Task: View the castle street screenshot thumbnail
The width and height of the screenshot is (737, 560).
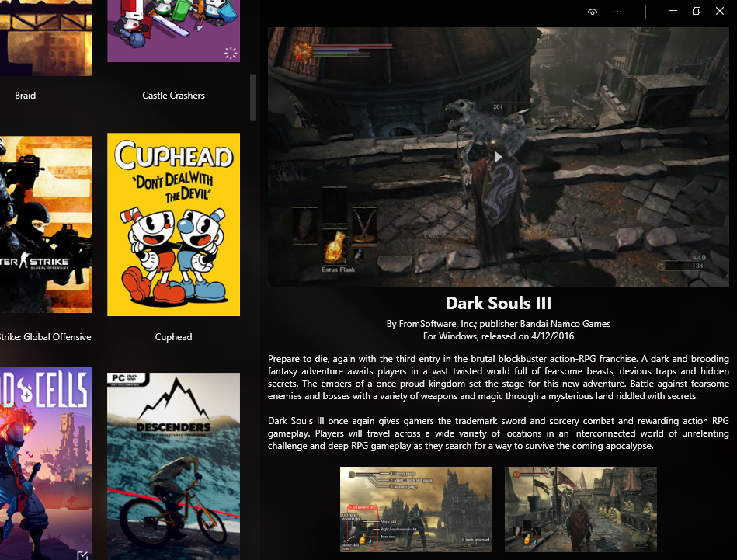Action: (580, 510)
